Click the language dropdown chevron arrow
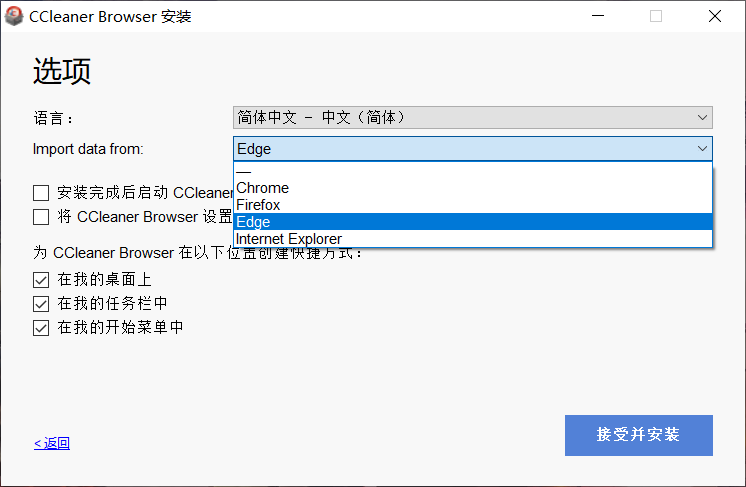 coord(702,117)
